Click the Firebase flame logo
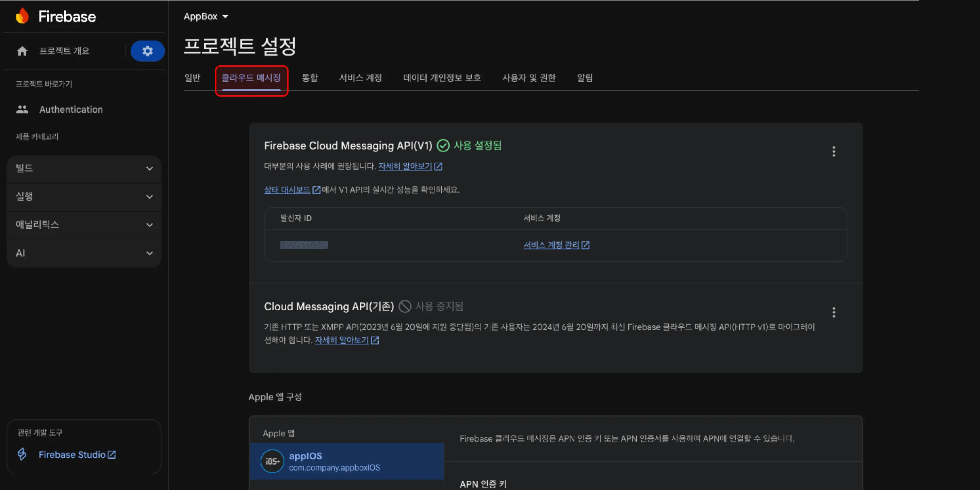This screenshot has height=490, width=980. click(x=22, y=16)
